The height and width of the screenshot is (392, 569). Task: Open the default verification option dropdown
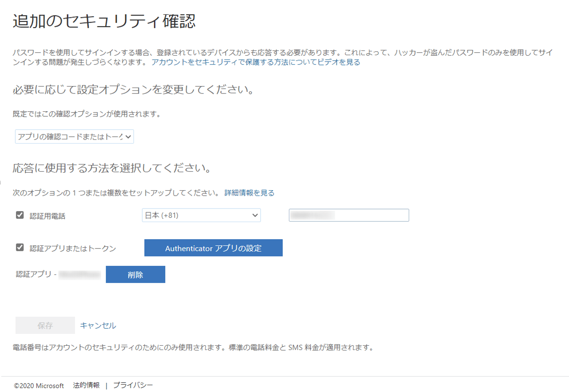click(x=74, y=137)
